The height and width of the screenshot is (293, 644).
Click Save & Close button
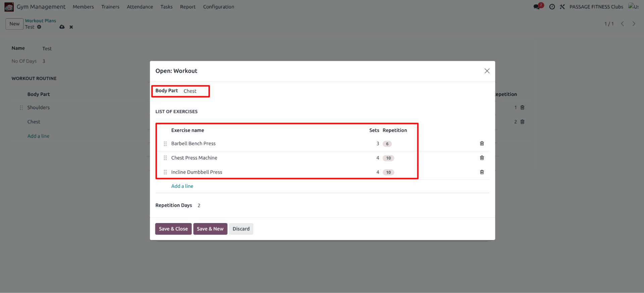173,229
